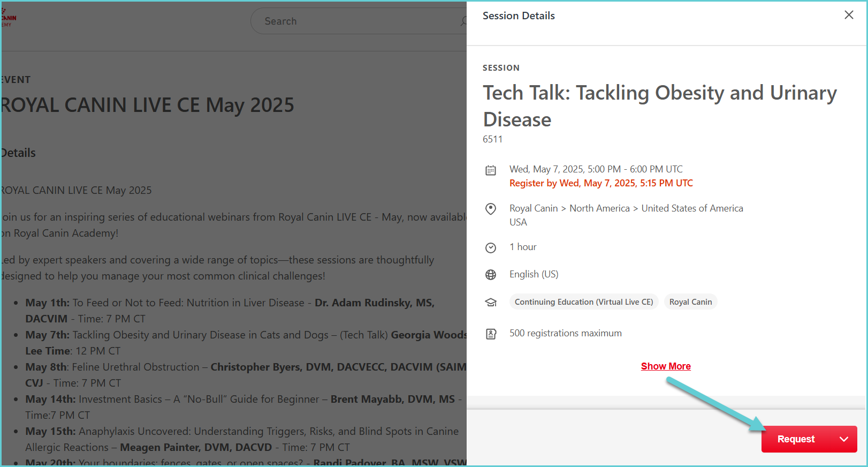This screenshot has height=467, width=868.
Task: Click the globe language icon
Action: pyautogui.click(x=491, y=275)
